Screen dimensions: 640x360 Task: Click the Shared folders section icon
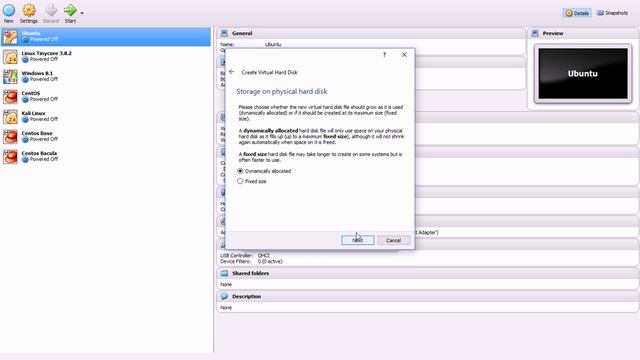point(224,273)
